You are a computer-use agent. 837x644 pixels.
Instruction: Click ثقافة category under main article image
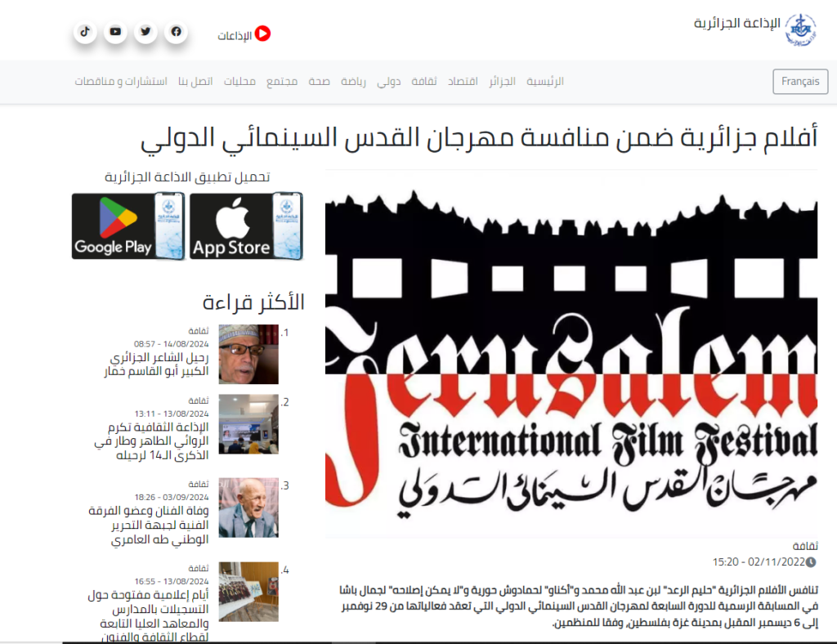(805, 546)
